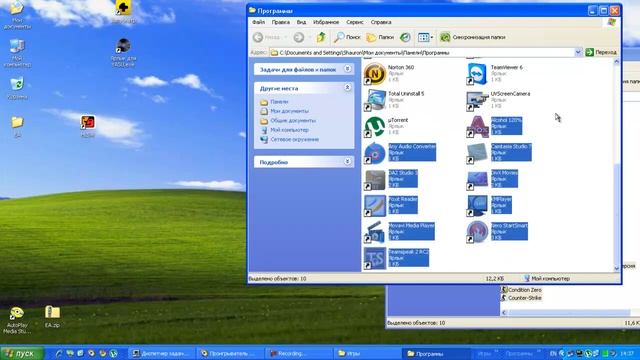
Task: Open the Справка menu
Action: 381,22
